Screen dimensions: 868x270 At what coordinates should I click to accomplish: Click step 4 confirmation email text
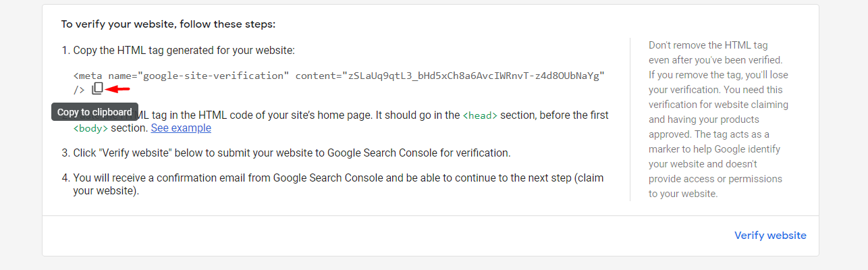point(338,184)
